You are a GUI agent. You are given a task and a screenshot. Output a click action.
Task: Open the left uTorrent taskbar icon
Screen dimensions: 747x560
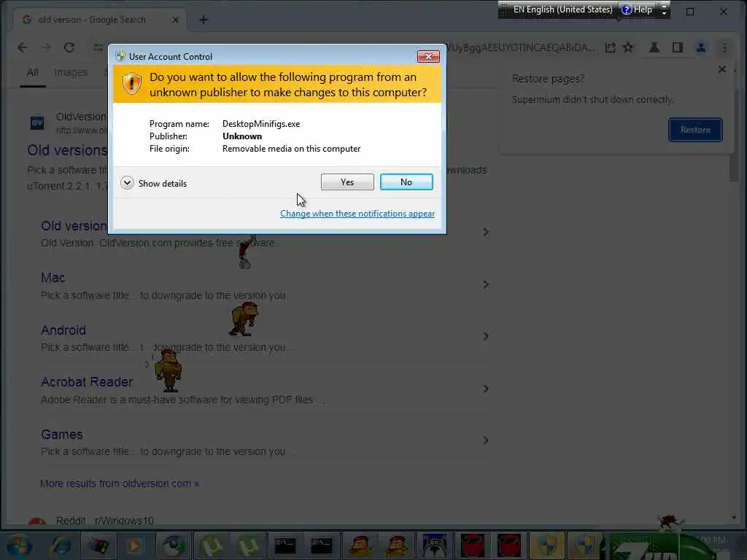coord(211,545)
